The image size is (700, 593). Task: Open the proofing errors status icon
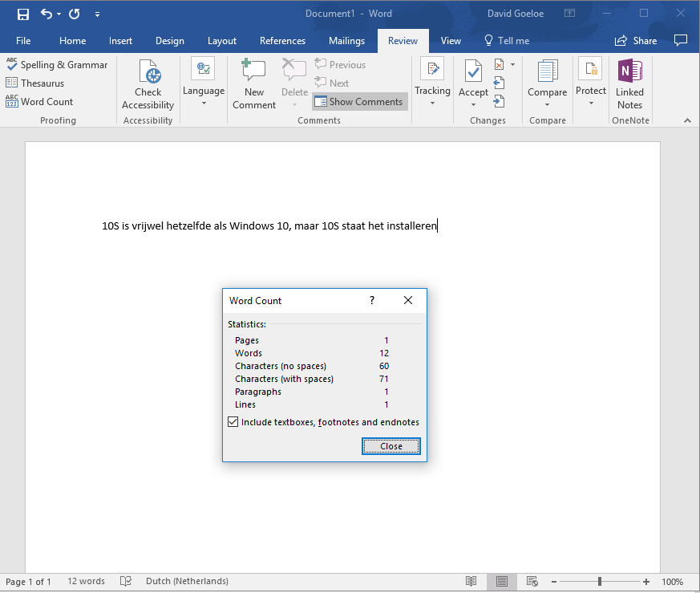coord(126,582)
